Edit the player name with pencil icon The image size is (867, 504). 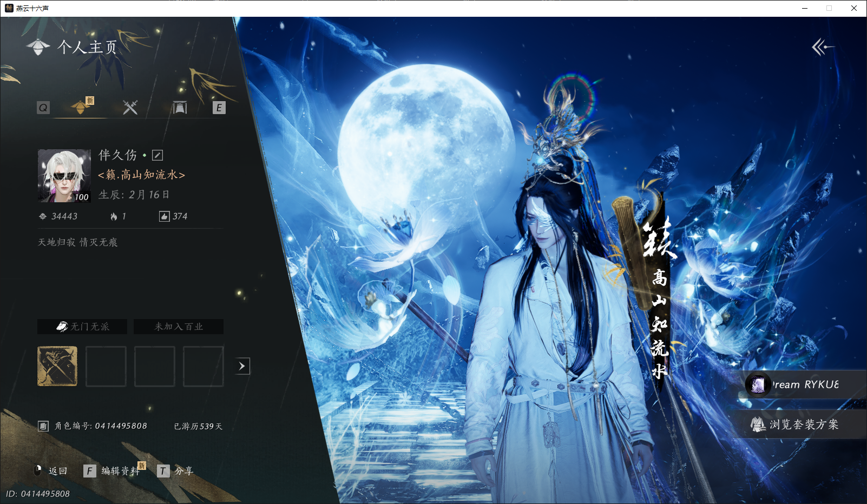157,155
